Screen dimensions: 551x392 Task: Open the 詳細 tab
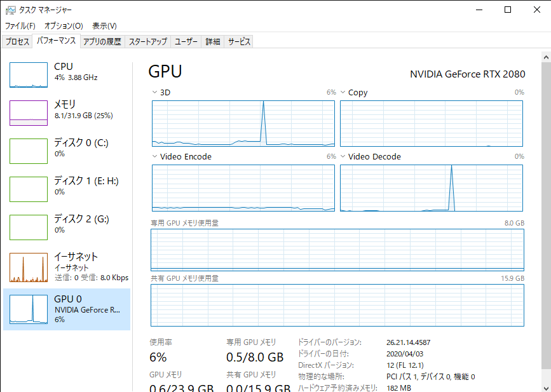[213, 41]
